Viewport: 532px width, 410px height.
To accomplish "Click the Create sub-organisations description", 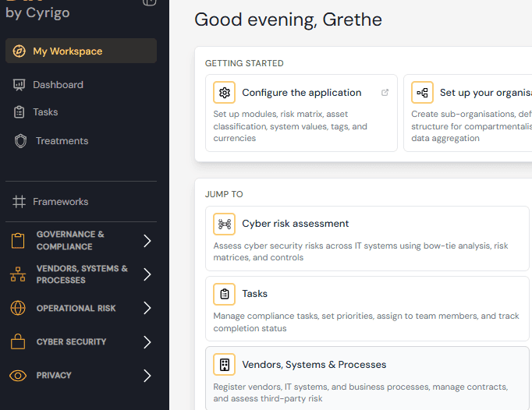I will [472, 126].
